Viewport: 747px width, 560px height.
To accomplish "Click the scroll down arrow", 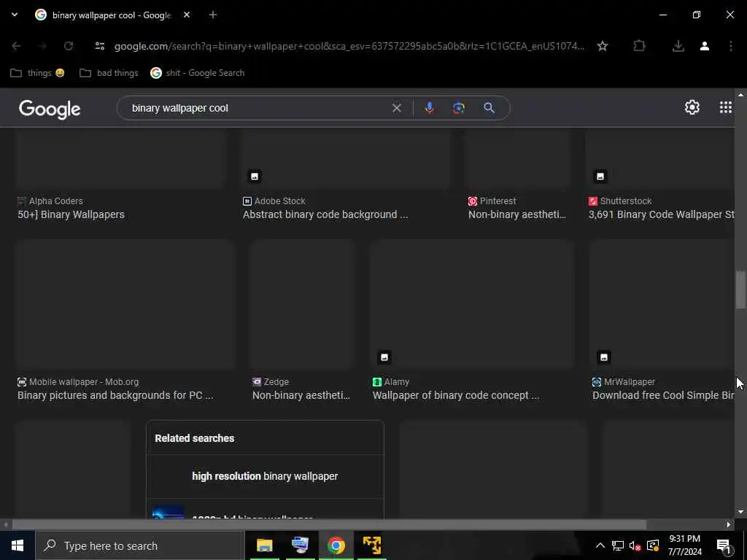I will pos(740,512).
